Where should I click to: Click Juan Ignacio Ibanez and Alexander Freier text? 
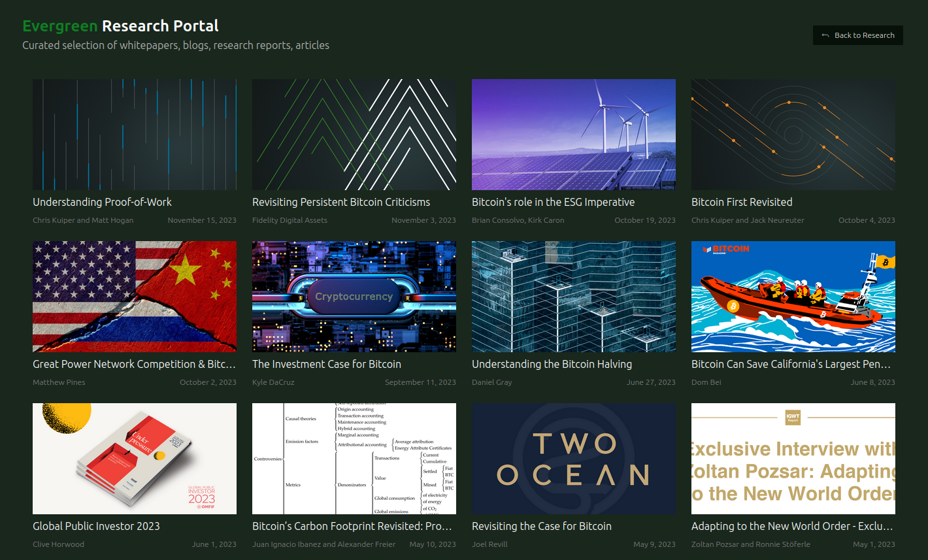323,544
